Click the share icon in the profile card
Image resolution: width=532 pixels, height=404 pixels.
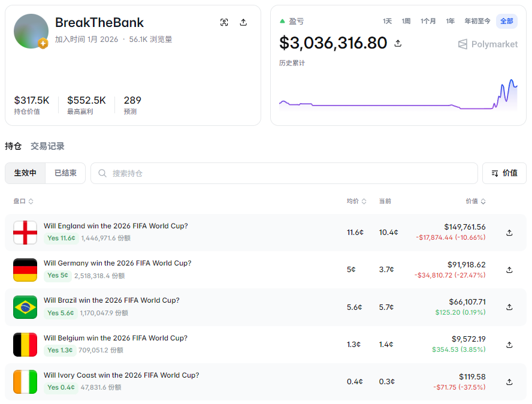coord(243,22)
